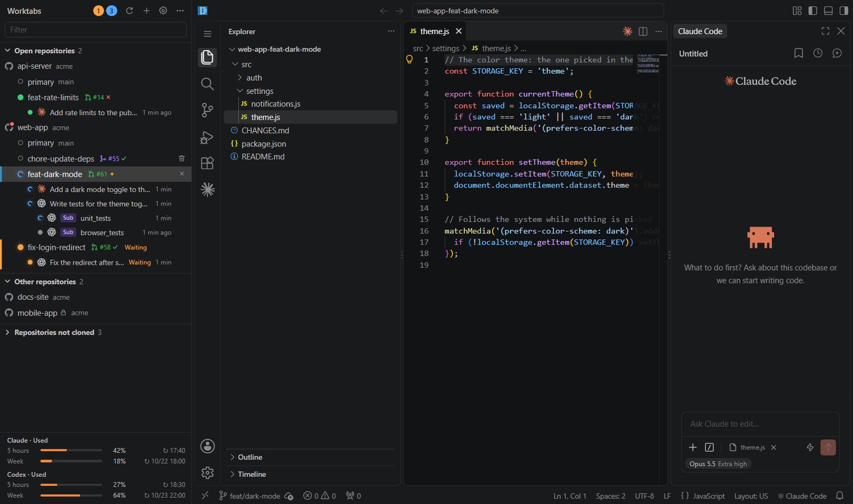Show the code action lightbulb on line 1
The width and height of the screenshot is (853, 504).
coord(409,60)
